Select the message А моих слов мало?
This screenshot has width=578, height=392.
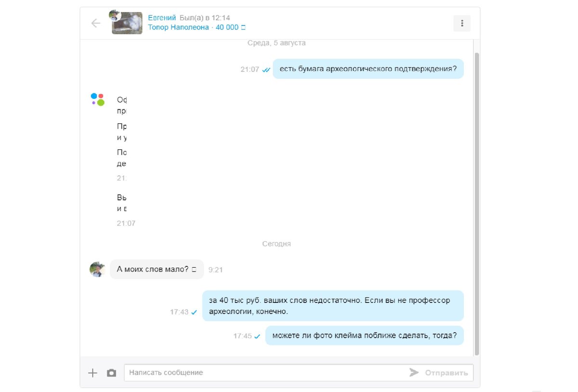(x=157, y=269)
